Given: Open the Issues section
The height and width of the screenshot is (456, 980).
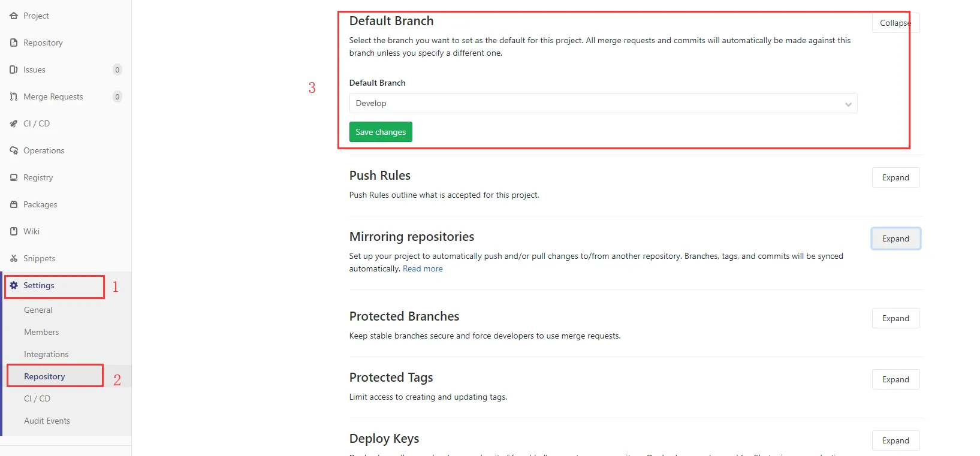Looking at the screenshot, I should point(34,70).
